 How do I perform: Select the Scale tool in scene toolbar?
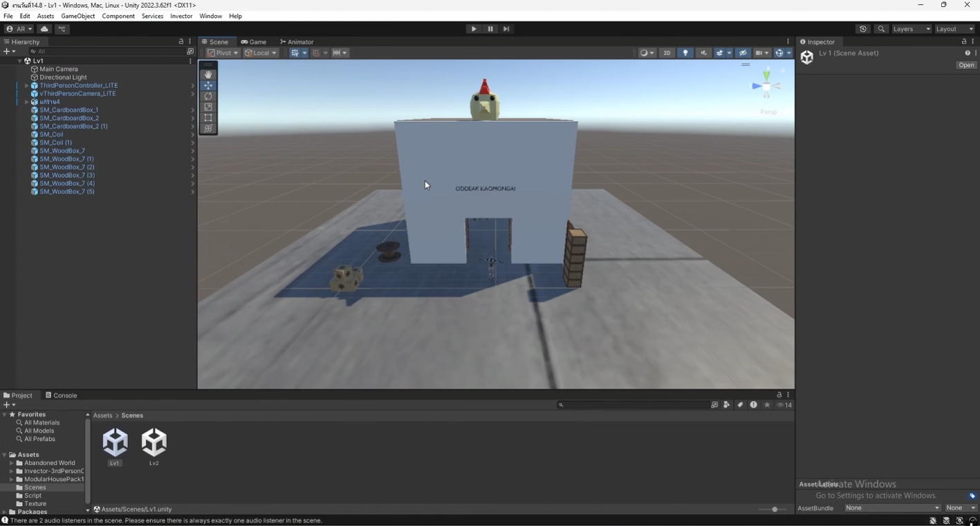click(x=208, y=107)
